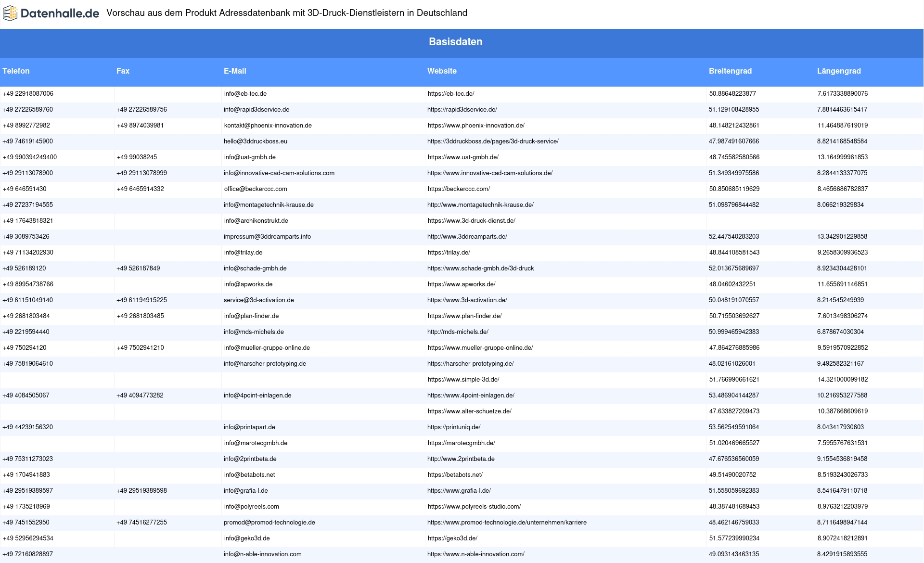Open https://www.phoenix-innovation.de/ link

point(476,126)
